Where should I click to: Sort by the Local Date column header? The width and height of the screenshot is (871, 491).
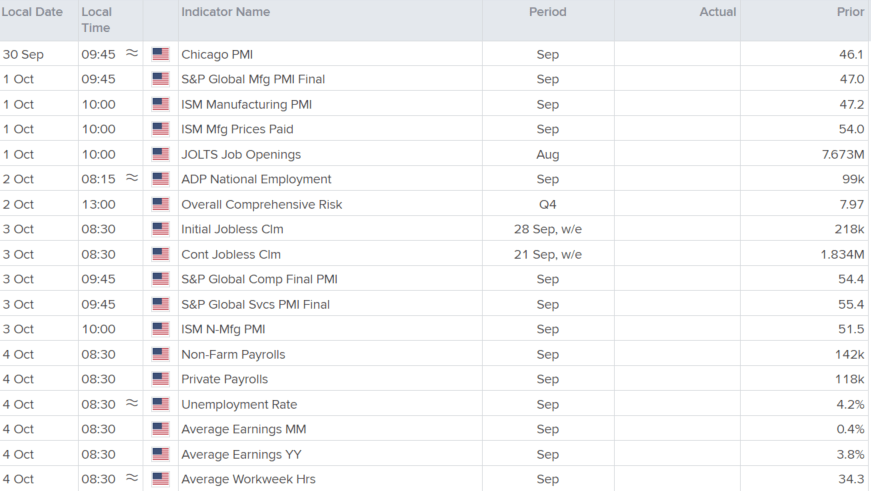[32, 12]
